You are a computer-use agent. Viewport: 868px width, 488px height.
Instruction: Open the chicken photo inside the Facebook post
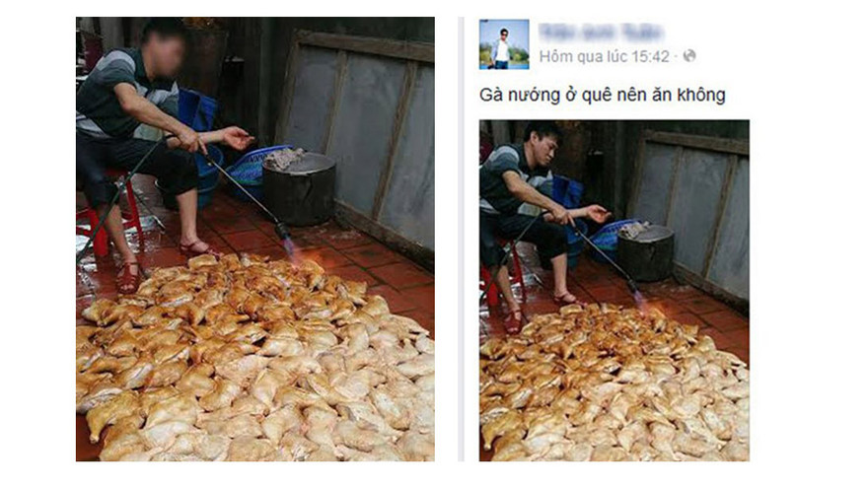click(x=615, y=291)
